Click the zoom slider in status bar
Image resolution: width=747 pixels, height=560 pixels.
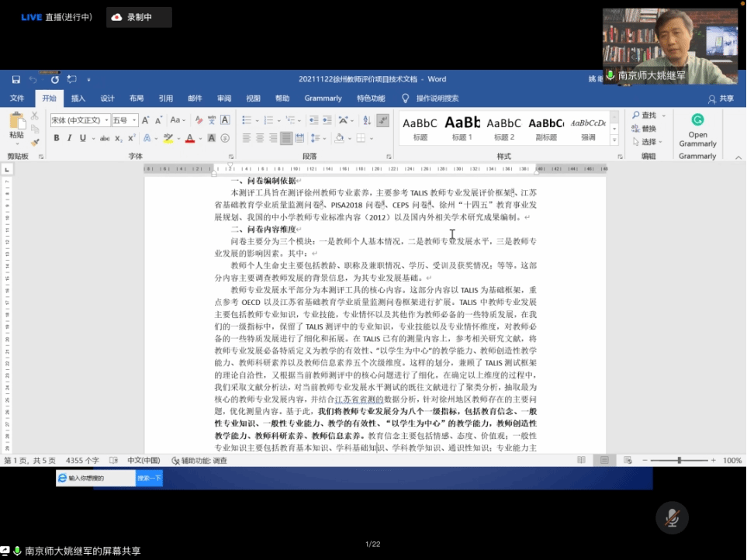click(680, 460)
